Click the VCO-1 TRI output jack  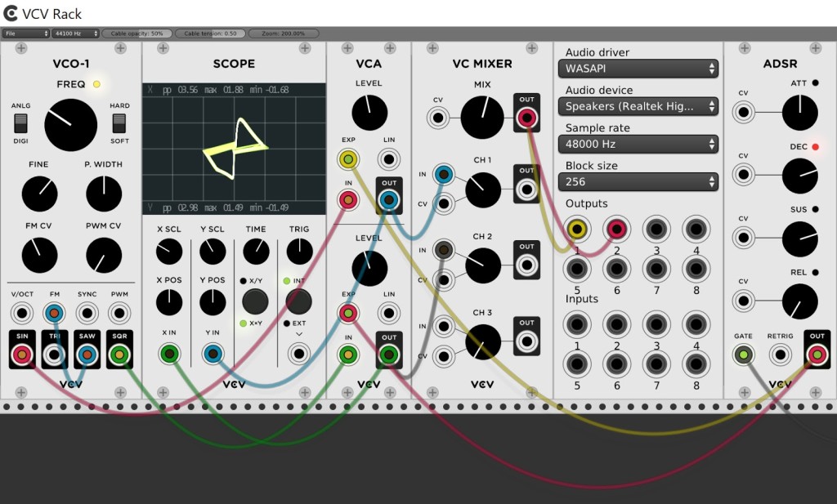(x=54, y=354)
